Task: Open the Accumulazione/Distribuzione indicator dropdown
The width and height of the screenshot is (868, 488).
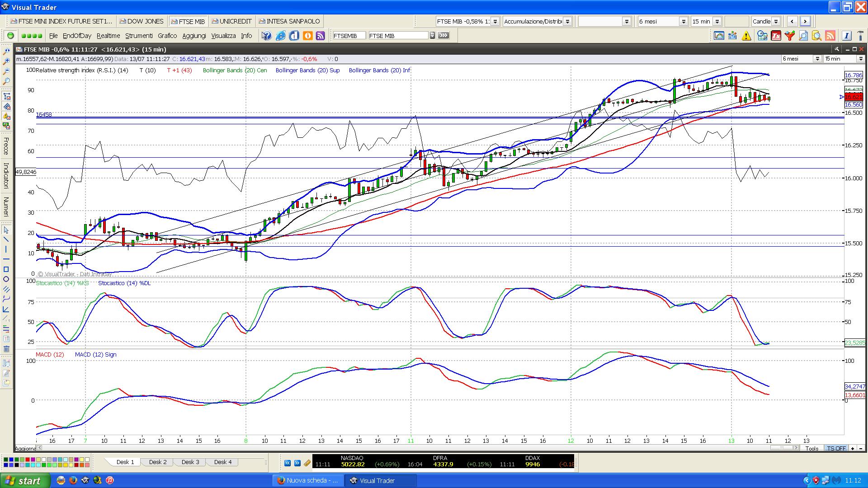Action: [x=567, y=21]
